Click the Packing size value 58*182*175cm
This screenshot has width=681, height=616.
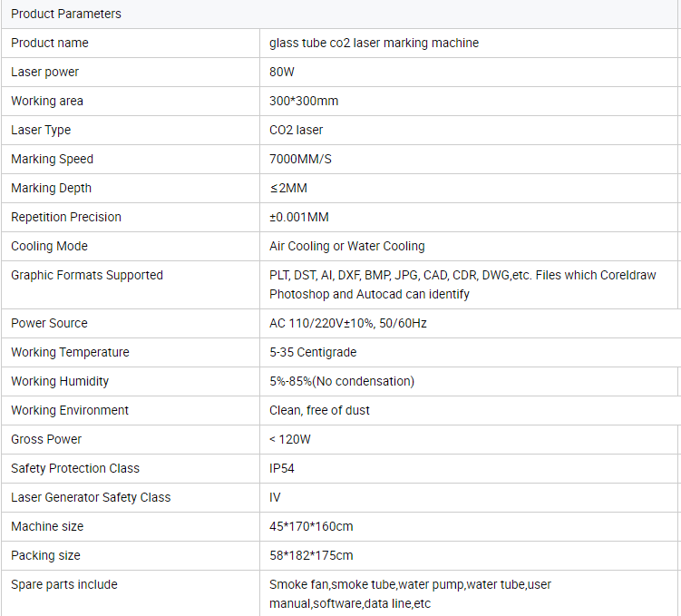[x=311, y=555]
